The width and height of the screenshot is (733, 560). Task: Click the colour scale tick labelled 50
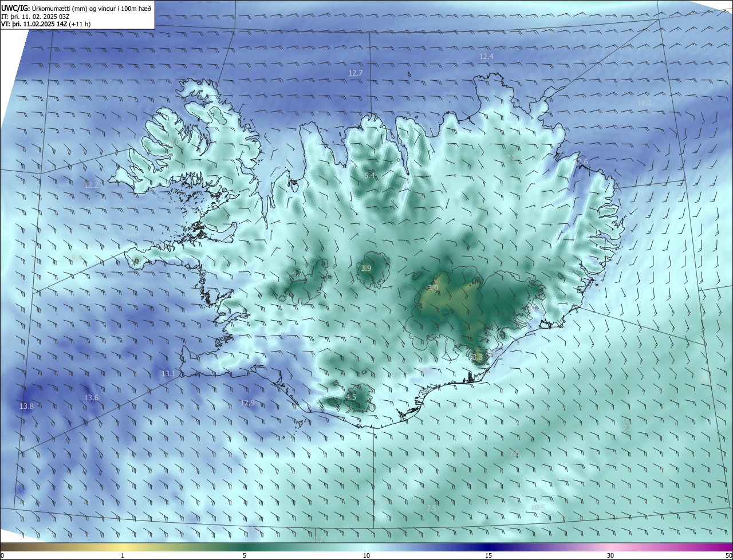click(x=728, y=555)
